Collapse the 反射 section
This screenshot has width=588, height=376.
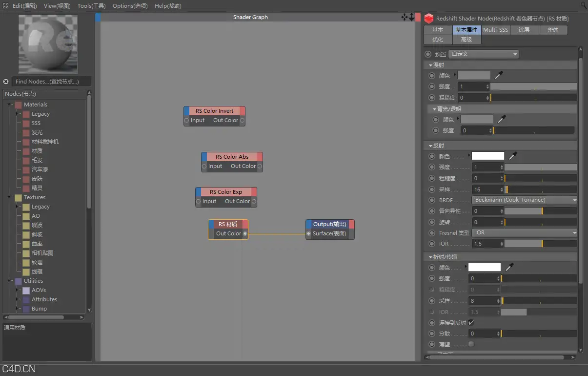click(430, 146)
